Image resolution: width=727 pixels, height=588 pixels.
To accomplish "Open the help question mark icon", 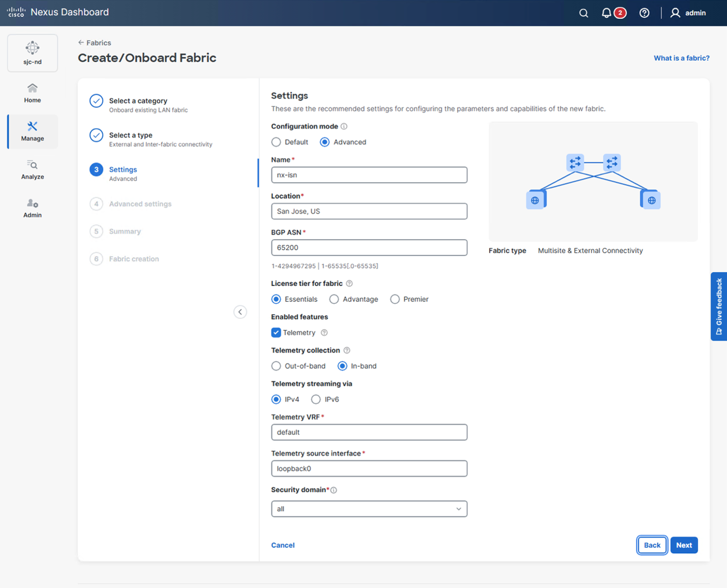I will click(x=644, y=13).
